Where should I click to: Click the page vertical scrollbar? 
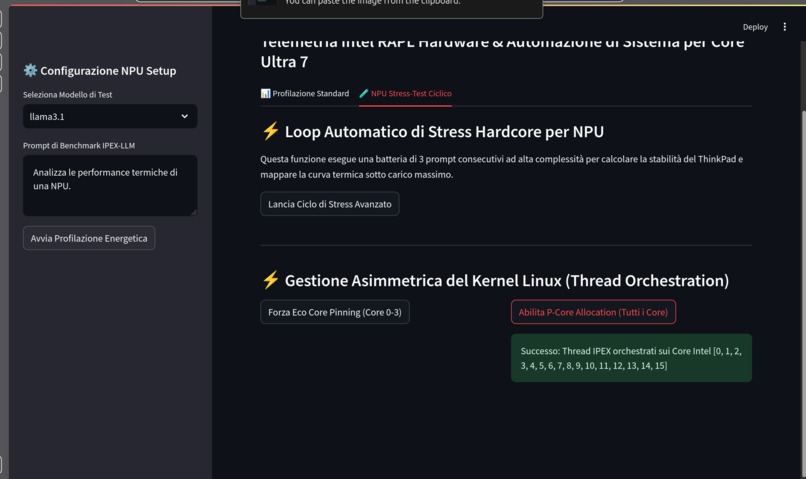click(x=803, y=293)
